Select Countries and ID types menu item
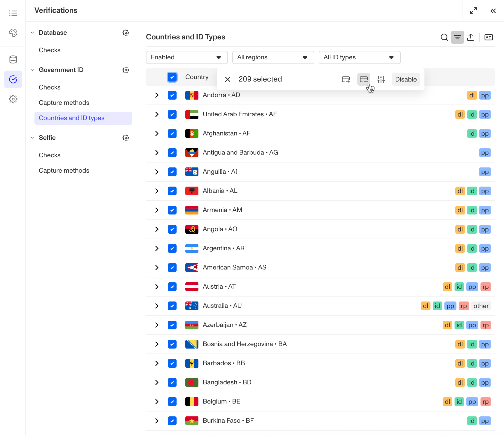The image size is (504, 435). point(83,118)
